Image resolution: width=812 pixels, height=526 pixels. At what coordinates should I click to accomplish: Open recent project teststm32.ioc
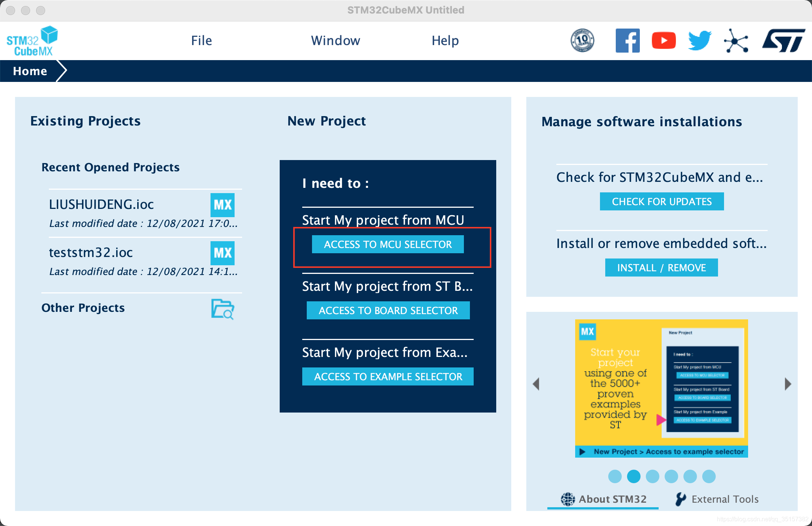coord(91,252)
